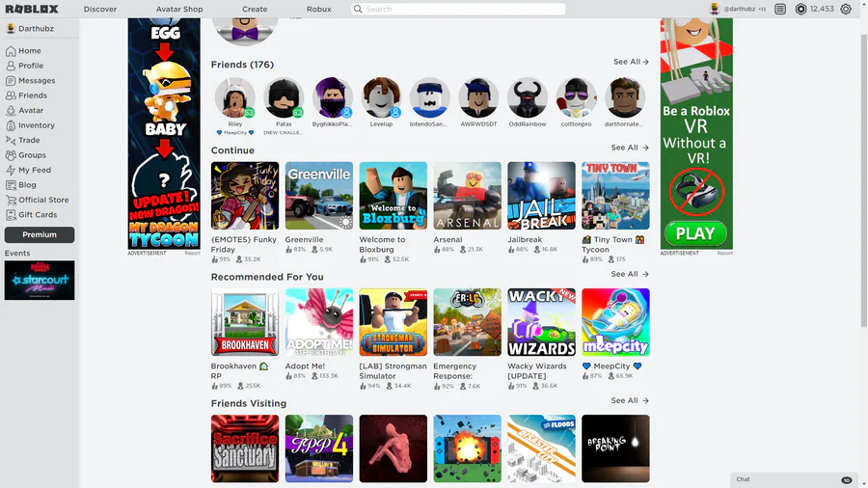
Task: Open friend Riley's avatar
Action: (x=235, y=98)
